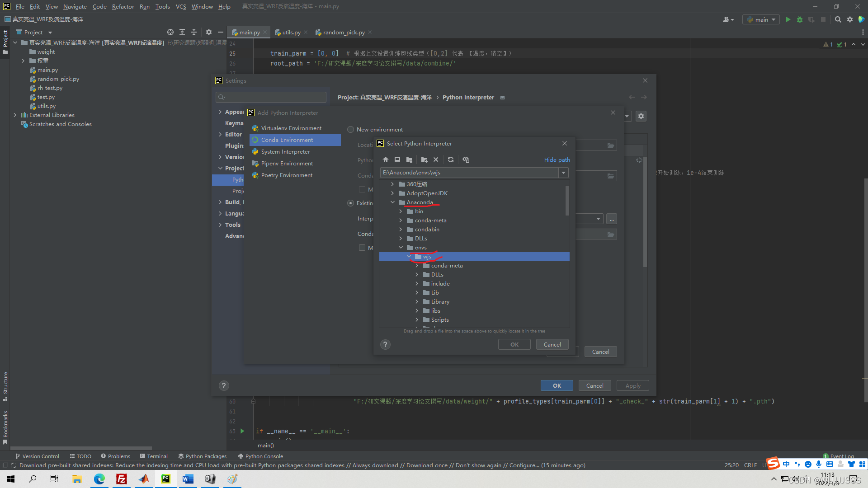
Task: Click the OK button in Select Python Interpreter
Action: click(514, 344)
